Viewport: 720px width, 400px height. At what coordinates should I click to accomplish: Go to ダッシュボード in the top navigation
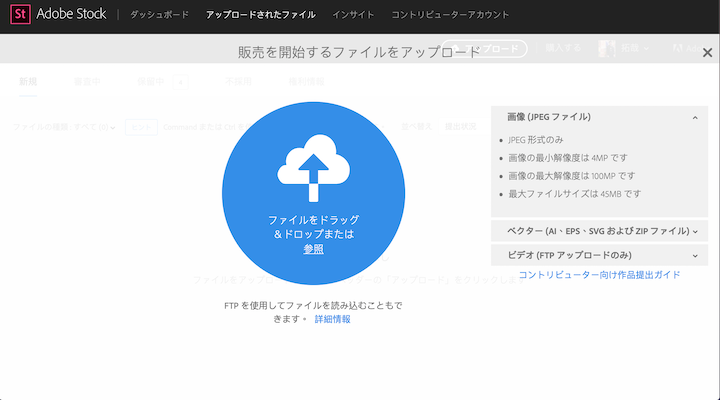[159, 15]
